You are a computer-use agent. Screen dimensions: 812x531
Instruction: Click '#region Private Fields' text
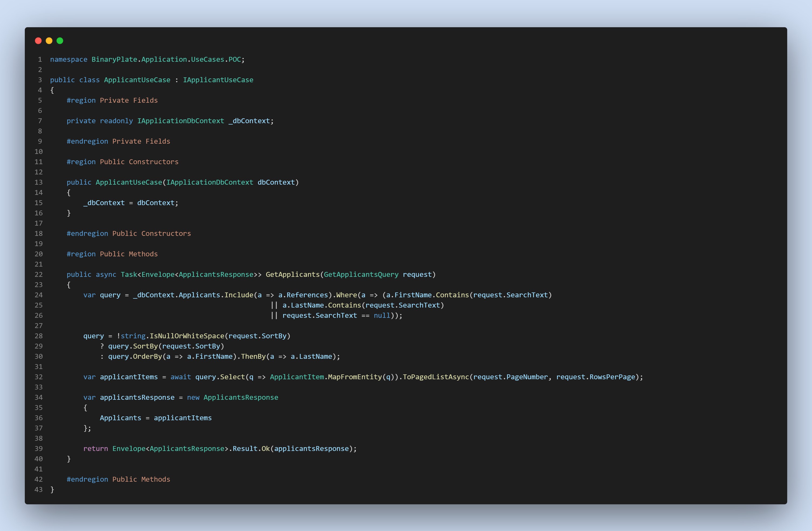[x=112, y=100]
